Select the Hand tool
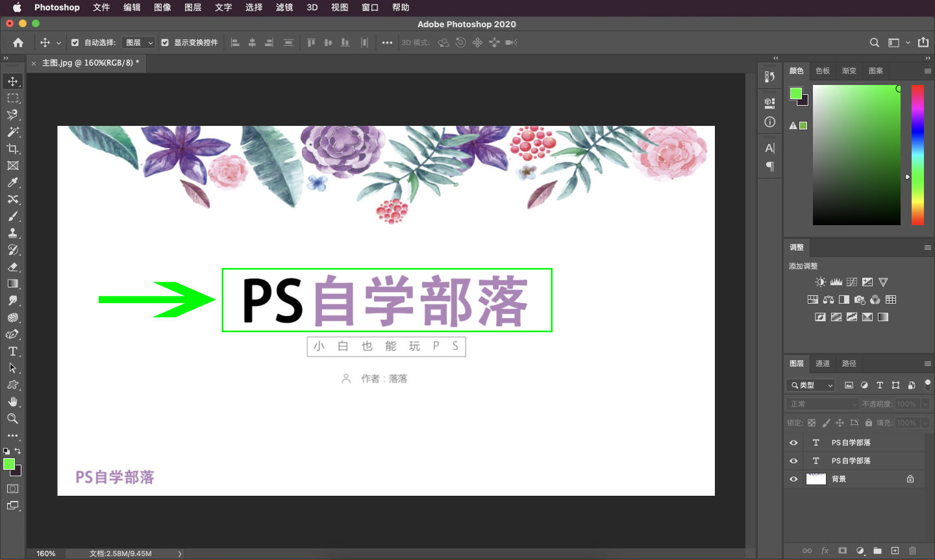This screenshot has height=560, width=935. pyautogui.click(x=14, y=401)
